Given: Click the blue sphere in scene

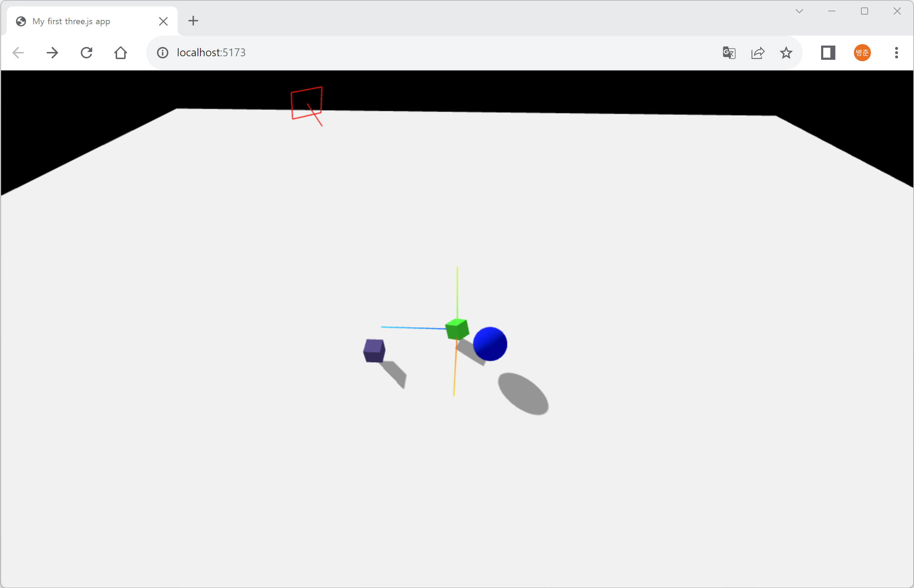Looking at the screenshot, I should pyautogui.click(x=490, y=344).
